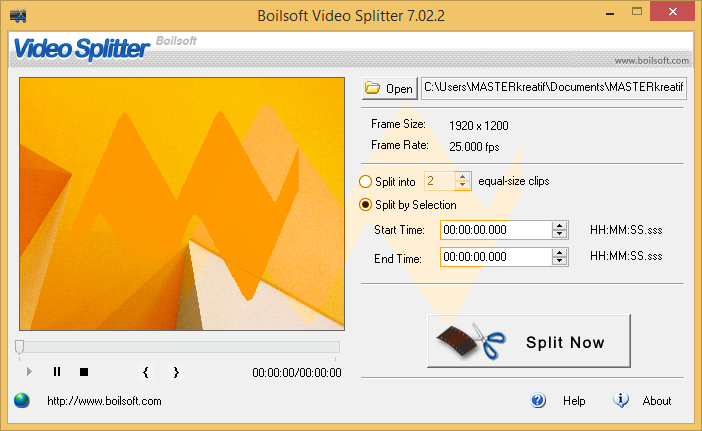Click the Help question mark icon
Screen dimensions: 702x431
pos(539,401)
